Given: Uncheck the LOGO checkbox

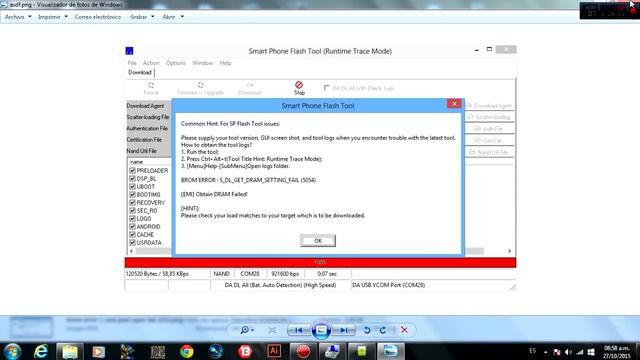Looking at the screenshot, I should 132,218.
